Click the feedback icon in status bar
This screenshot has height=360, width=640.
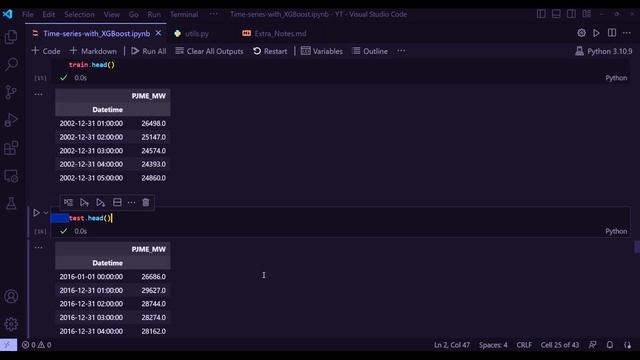pos(593,345)
